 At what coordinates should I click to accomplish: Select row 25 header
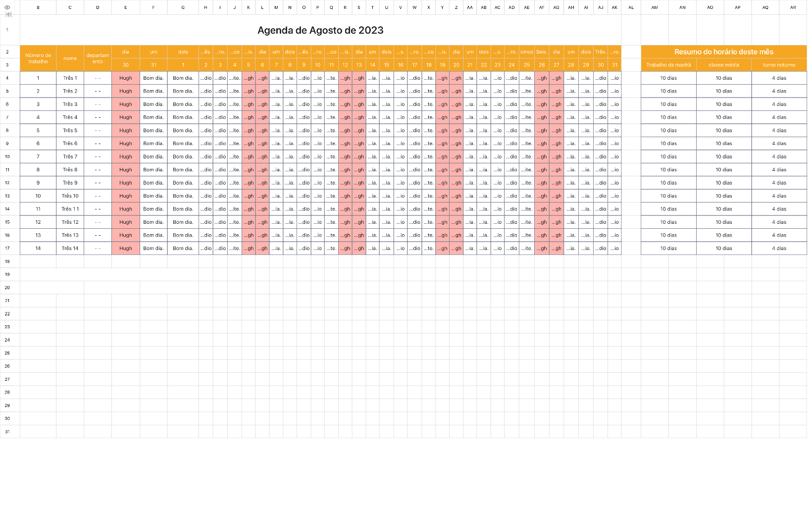pyautogui.click(x=7, y=353)
